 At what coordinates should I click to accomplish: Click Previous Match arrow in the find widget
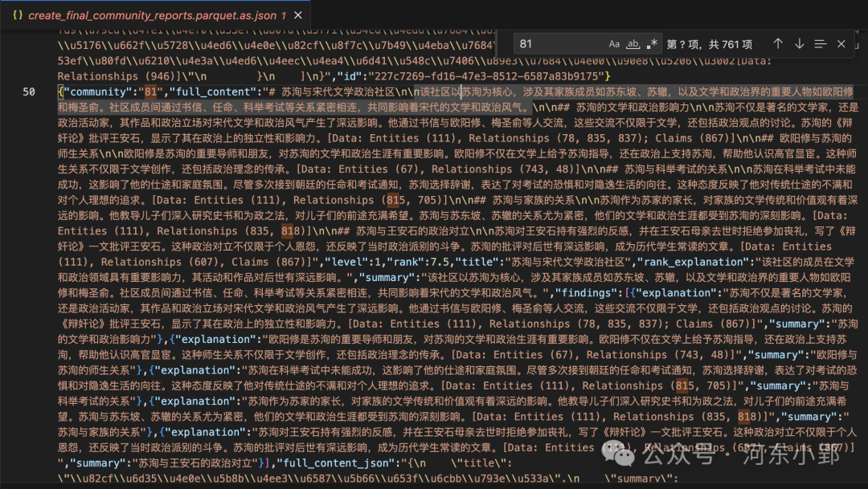click(x=779, y=43)
